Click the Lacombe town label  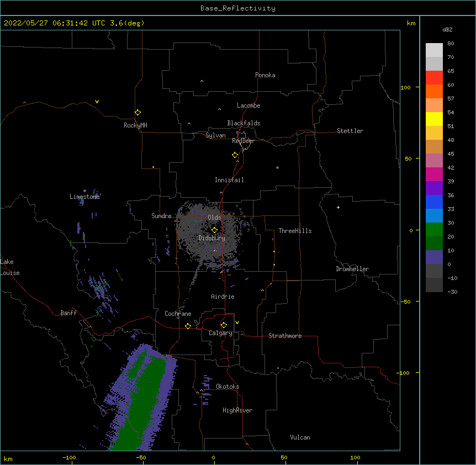pyautogui.click(x=248, y=105)
